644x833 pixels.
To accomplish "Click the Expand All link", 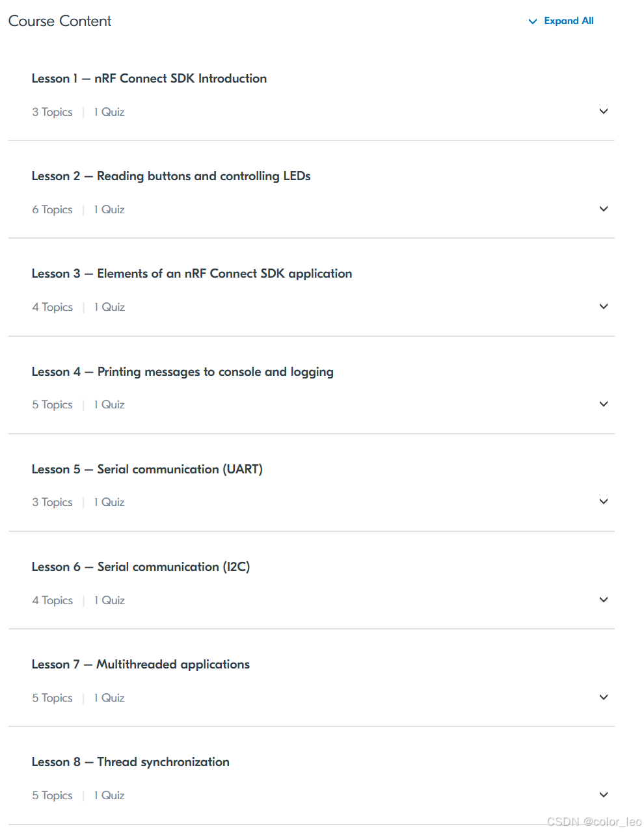I will 569,21.
